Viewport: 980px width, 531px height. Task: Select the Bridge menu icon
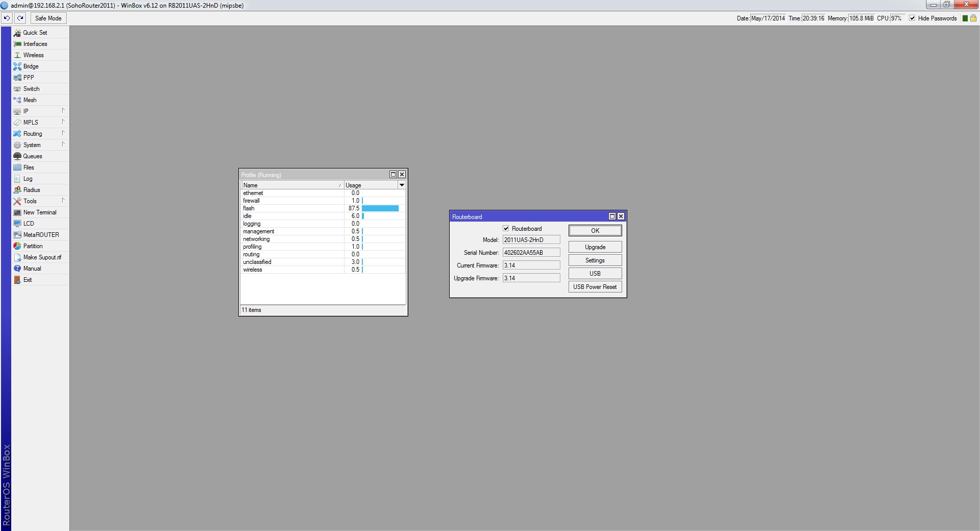click(17, 66)
